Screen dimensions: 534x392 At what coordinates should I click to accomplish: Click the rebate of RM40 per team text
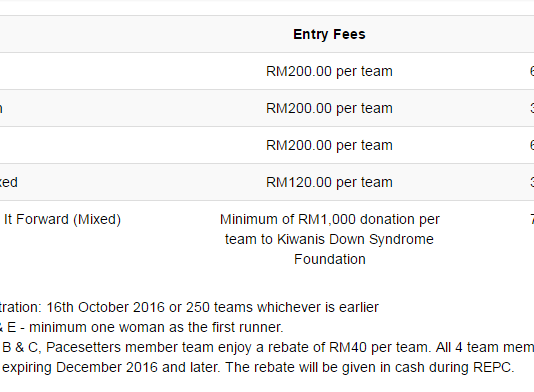pyautogui.click(x=343, y=347)
